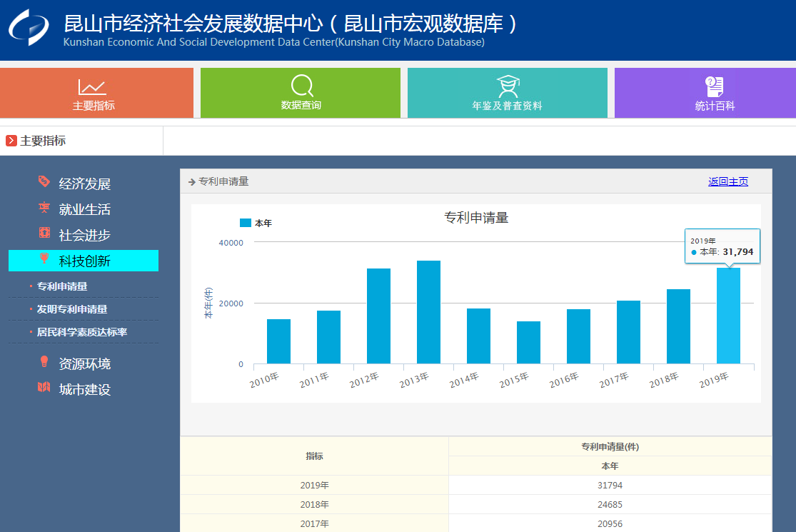This screenshot has height=532, width=796.
Task: Click the data center logo in header
Action: (30, 26)
